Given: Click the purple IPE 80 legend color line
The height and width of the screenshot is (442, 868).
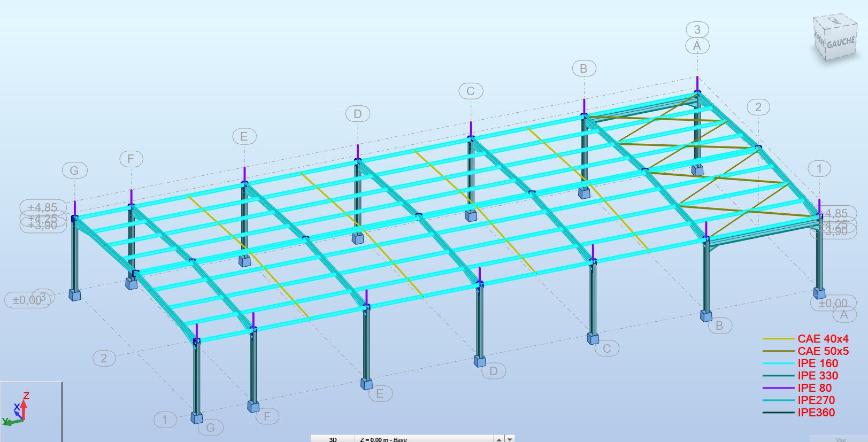Looking at the screenshot, I should click(x=778, y=388).
